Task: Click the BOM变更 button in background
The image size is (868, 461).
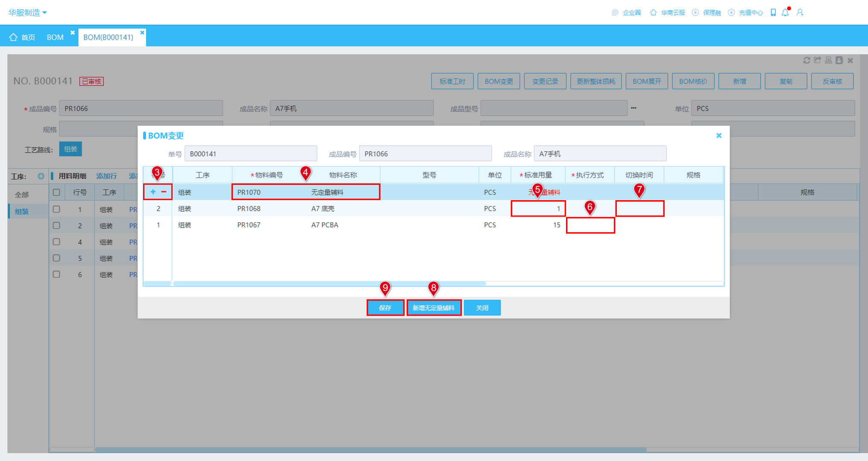Action: [x=499, y=81]
